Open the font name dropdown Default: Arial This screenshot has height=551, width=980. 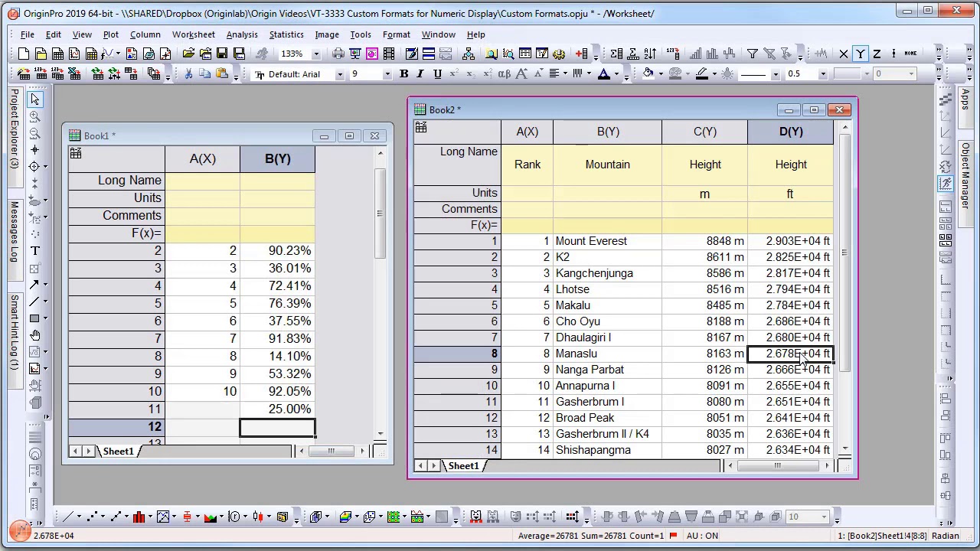[340, 74]
